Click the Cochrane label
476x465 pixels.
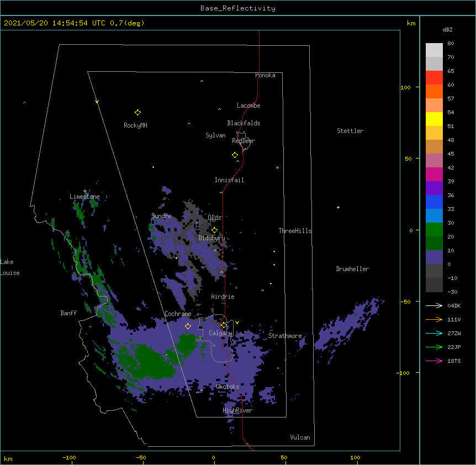(x=178, y=314)
